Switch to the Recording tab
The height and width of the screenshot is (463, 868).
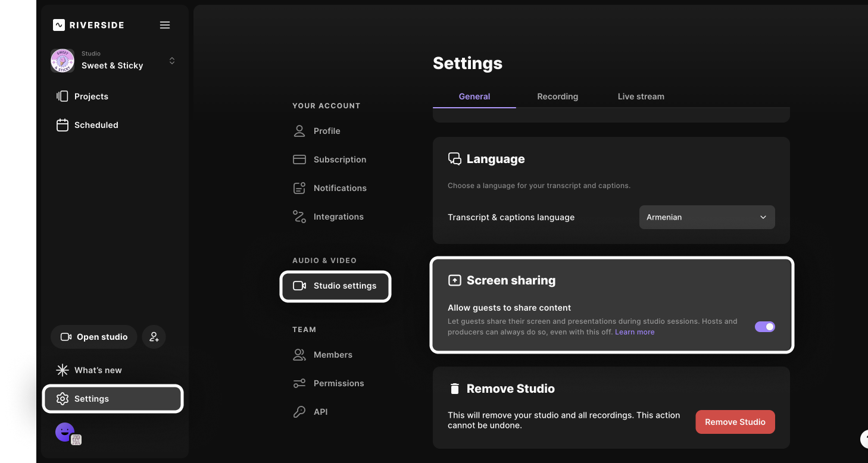557,96
